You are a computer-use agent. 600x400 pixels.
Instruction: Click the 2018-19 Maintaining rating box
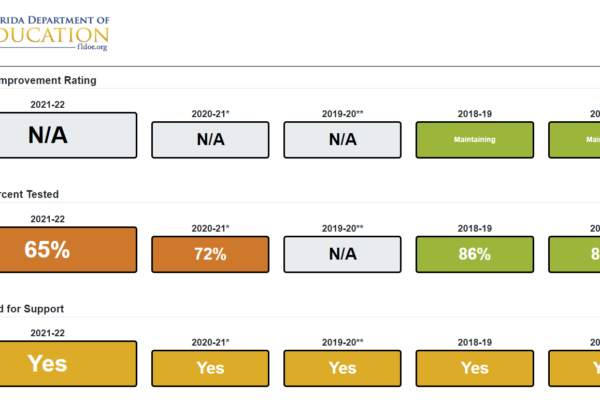[x=474, y=140]
